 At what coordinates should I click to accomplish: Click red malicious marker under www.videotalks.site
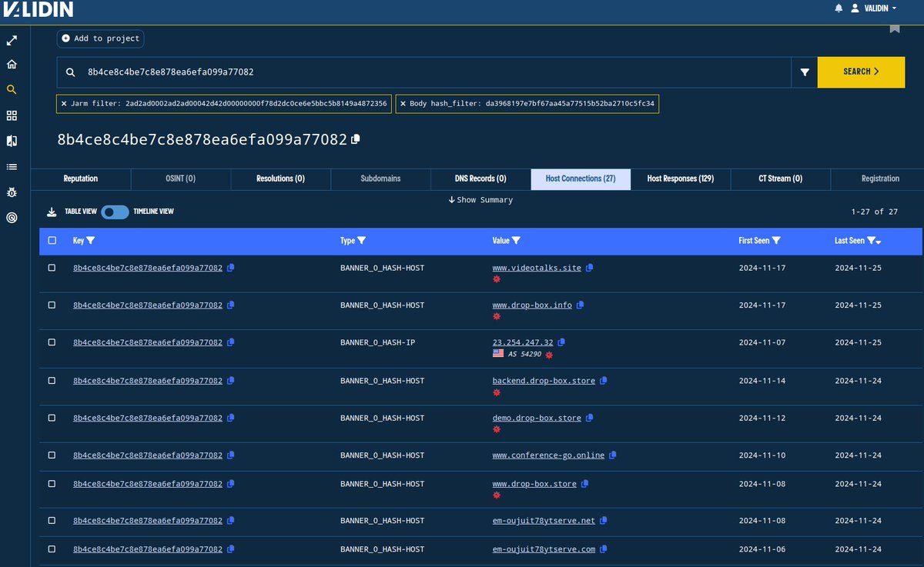coord(497,279)
